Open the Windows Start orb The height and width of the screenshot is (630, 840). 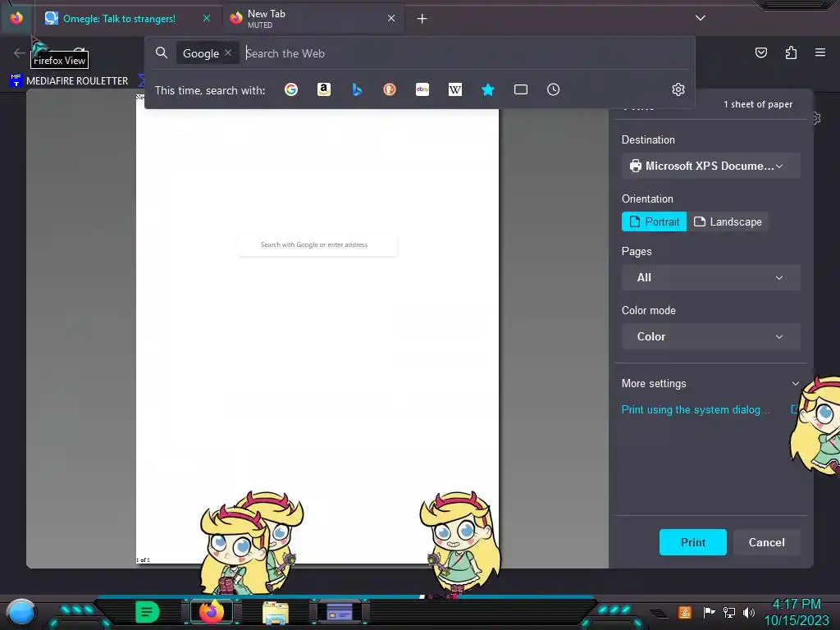click(x=21, y=612)
